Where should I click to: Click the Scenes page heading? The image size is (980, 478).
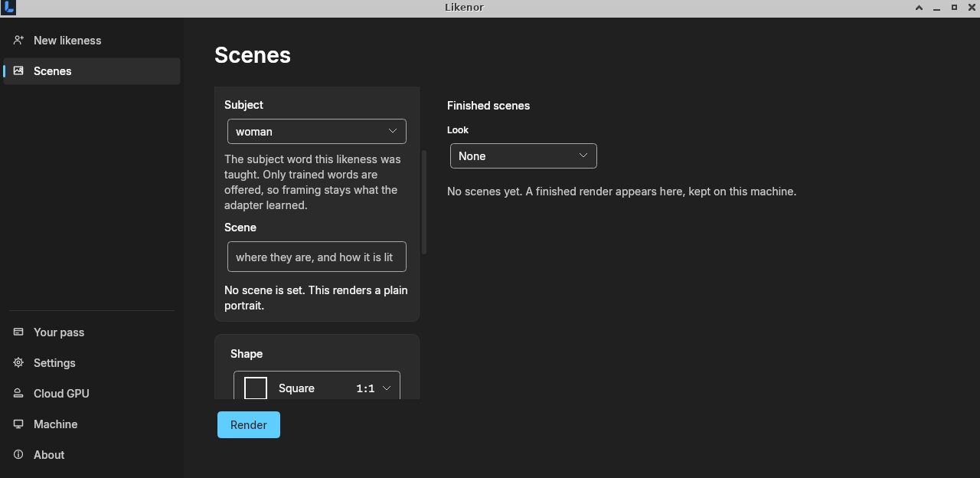tap(253, 55)
